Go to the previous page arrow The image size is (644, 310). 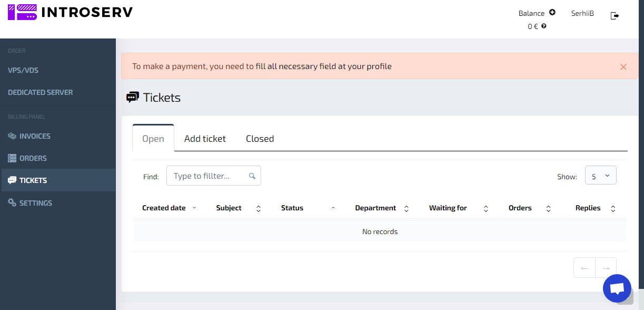(584, 268)
